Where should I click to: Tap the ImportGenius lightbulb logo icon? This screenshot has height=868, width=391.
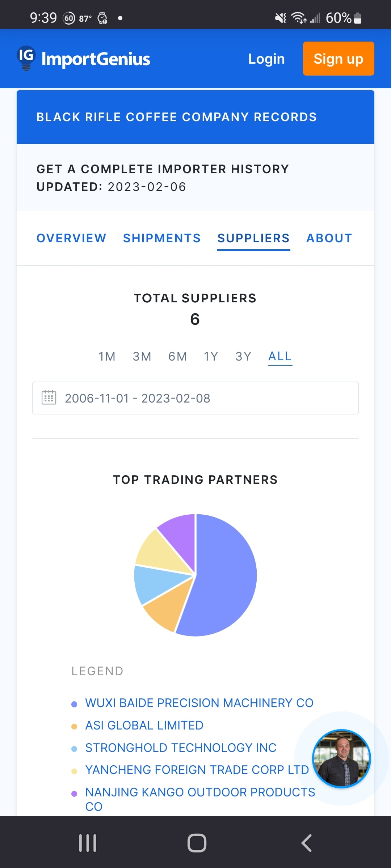pos(26,58)
